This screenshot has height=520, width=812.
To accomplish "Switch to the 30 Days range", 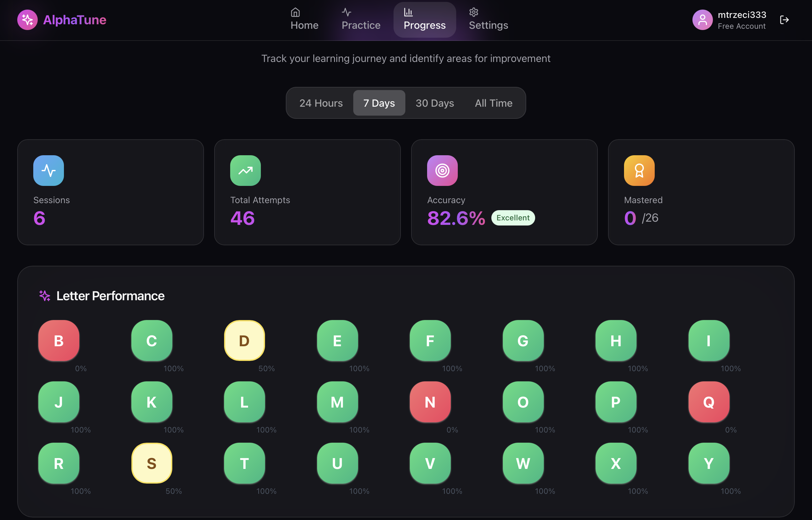I will [x=434, y=103].
